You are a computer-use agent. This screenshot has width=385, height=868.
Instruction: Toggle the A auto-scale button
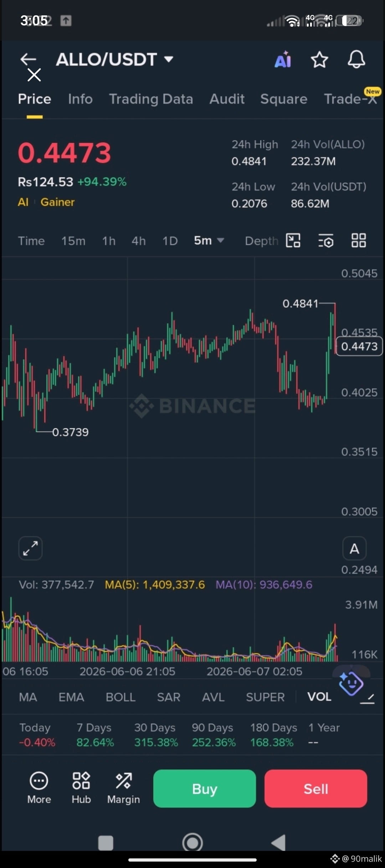pyautogui.click(x=354, y=548)
